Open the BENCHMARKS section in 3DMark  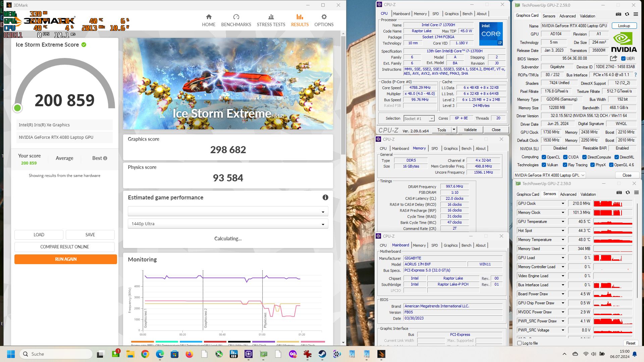[236, 20]
